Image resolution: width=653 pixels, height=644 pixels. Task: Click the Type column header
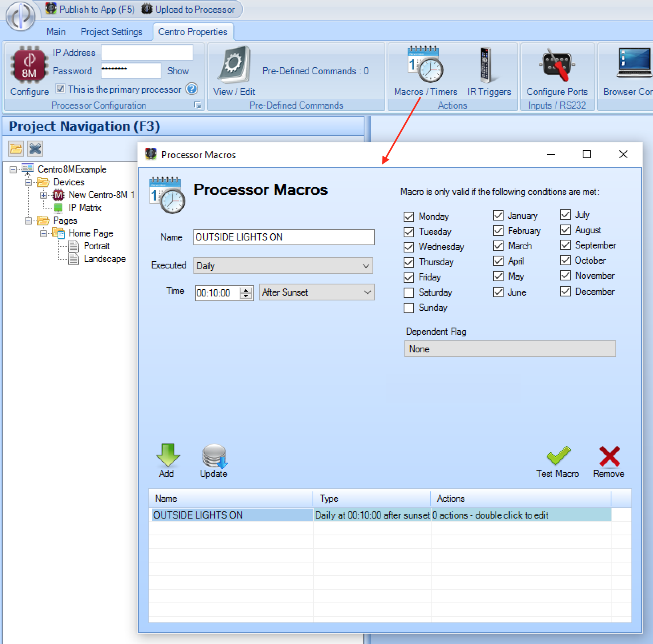(x=372, y=499)
